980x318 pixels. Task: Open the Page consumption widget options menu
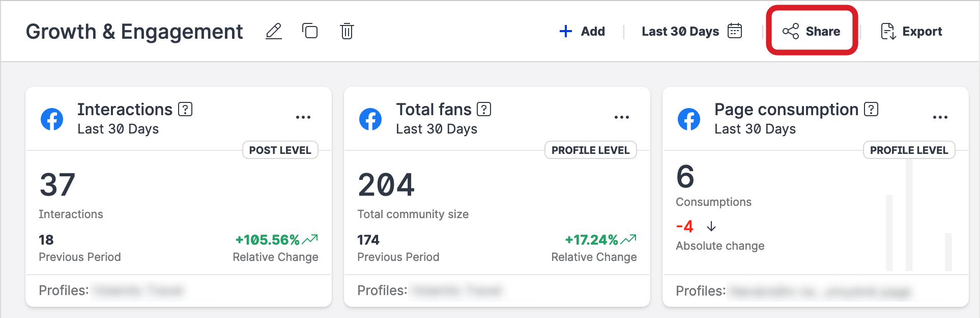click(x=940, y=117)
